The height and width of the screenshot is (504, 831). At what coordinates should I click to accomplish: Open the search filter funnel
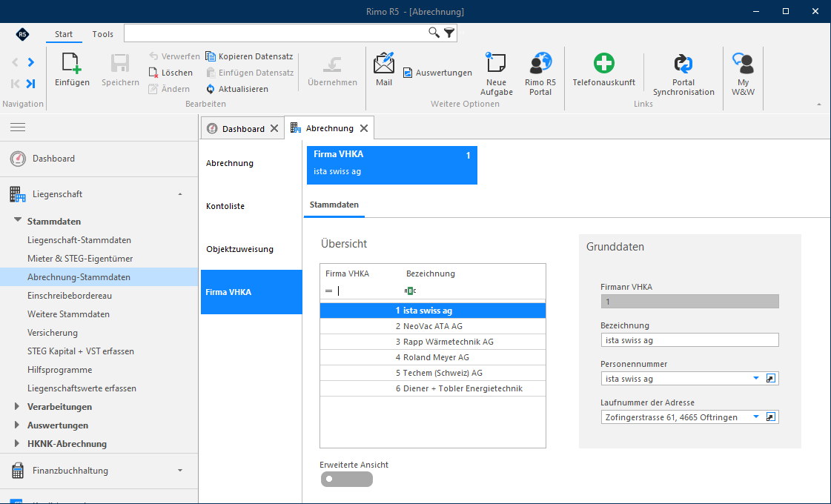click(x=449, y=33)
